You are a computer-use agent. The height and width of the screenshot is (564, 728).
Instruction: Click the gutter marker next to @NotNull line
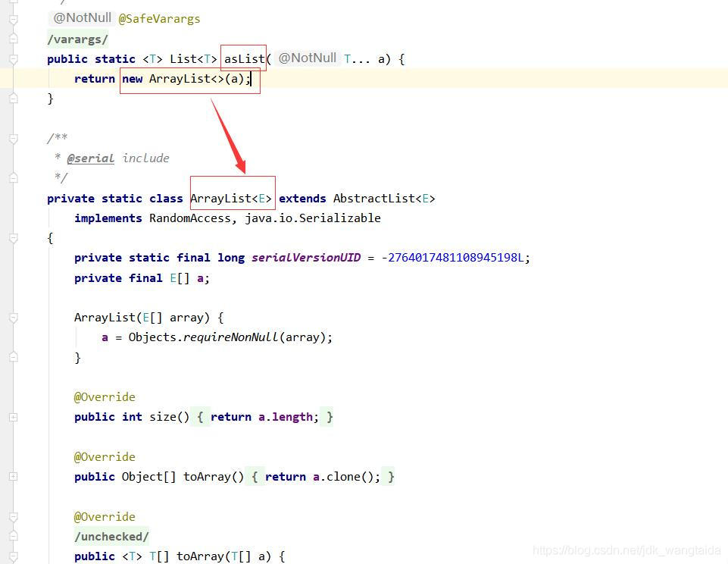[13, 17]
